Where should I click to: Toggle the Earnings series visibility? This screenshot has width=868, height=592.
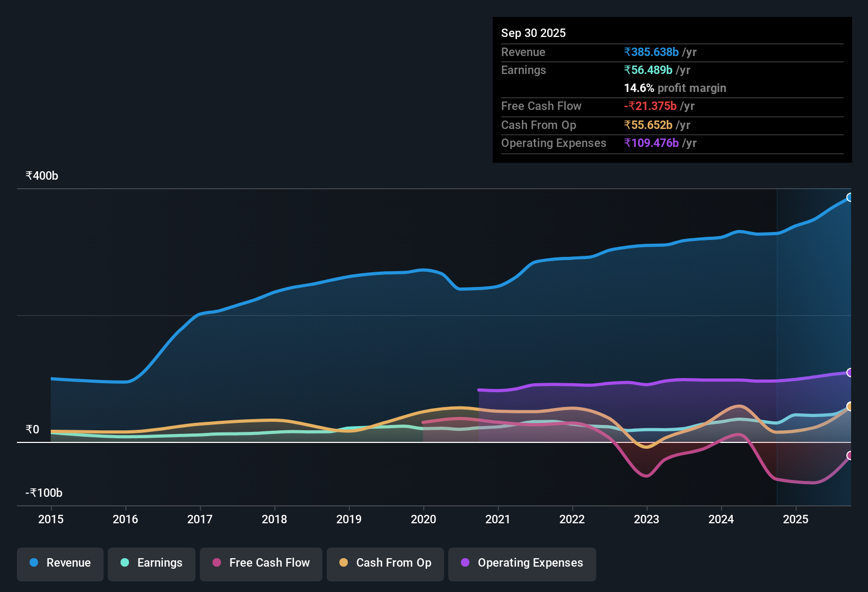152,563
